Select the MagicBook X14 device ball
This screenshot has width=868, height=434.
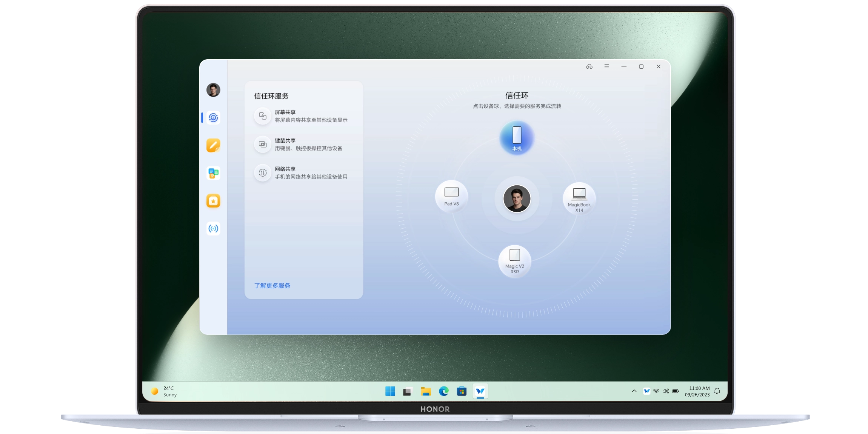(579, 199)
